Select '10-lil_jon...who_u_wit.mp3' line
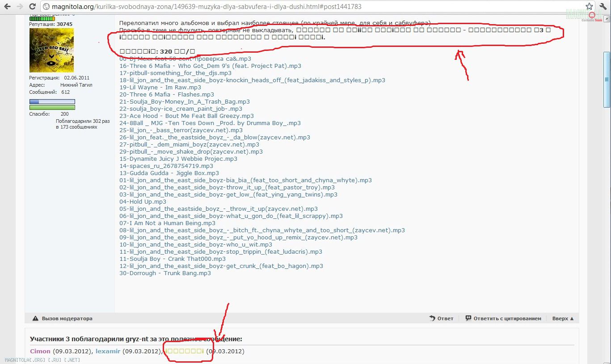Viewport: 611px width, 364px height. point(196,245)
